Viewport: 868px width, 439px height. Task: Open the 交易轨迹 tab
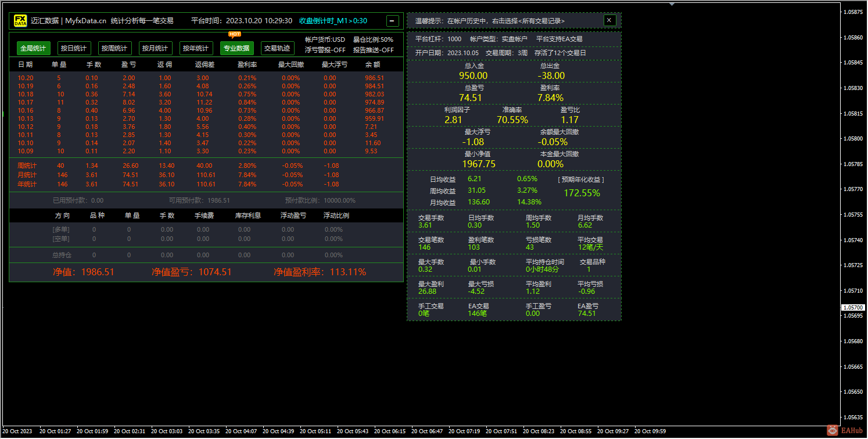click(277, 48)
